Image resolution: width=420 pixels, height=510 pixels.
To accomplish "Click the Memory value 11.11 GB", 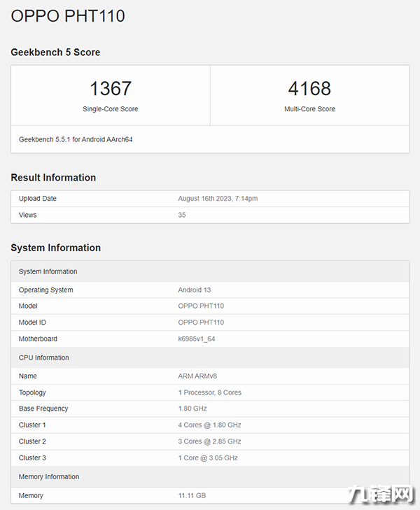I will (192, 495).
